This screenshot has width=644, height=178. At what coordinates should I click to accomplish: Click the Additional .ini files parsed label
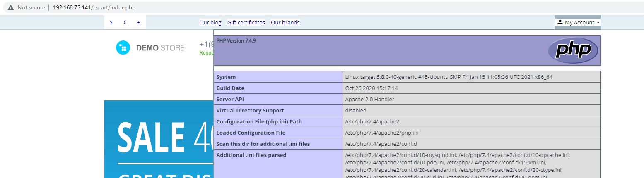(x=251, y=155)
